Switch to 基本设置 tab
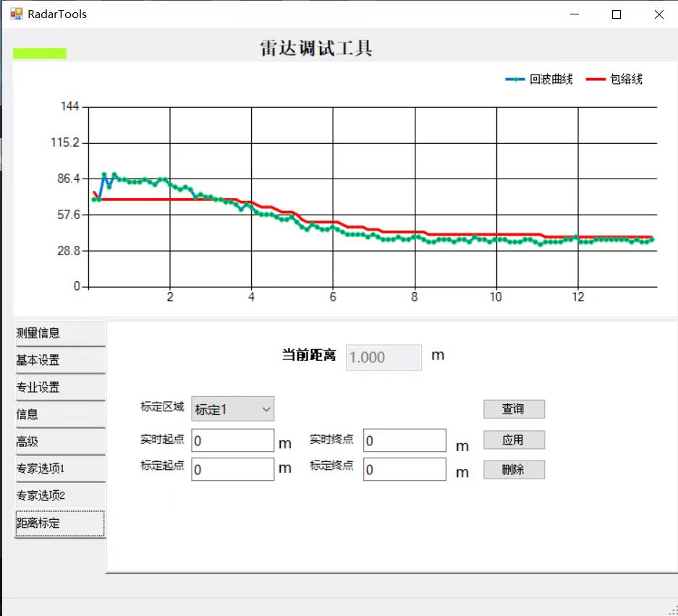 59,360
